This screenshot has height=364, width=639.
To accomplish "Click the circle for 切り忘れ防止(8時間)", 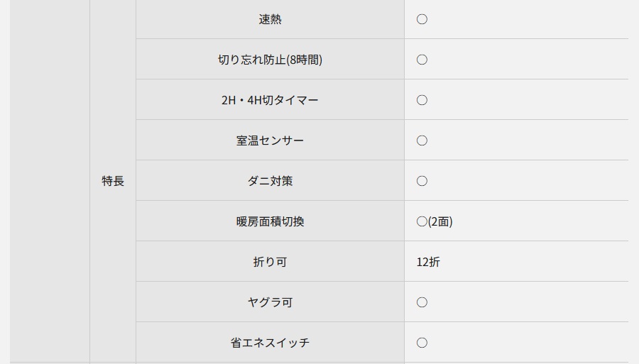I will coord(422,60).
